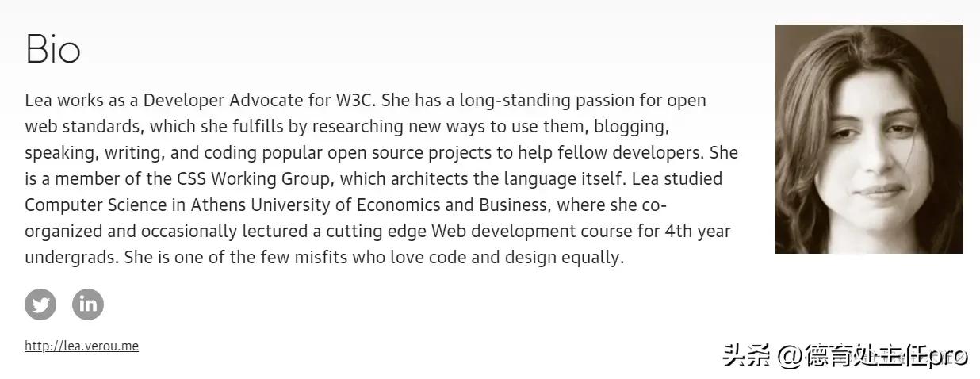Click the "Computer Science" phrase

(95, 205)
